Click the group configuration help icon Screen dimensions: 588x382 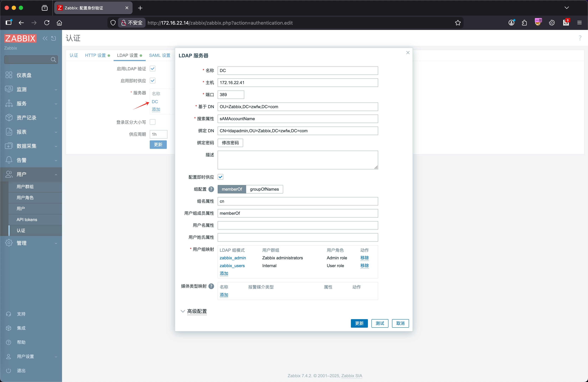[211, 189]
